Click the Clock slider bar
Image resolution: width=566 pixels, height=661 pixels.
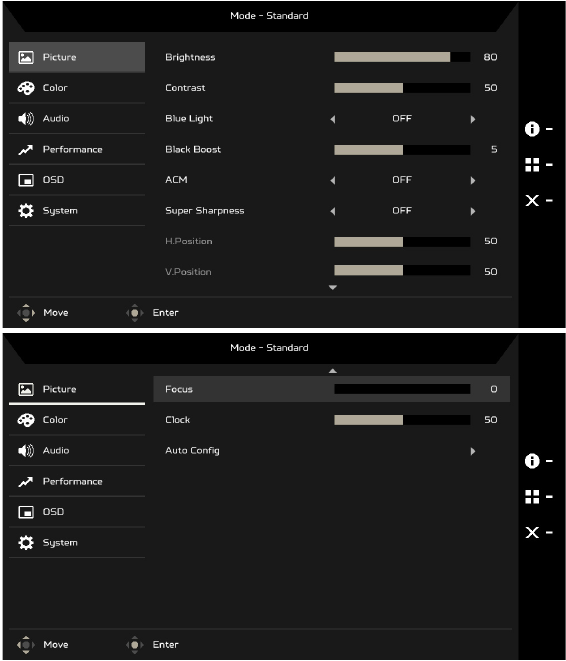pos(402,420)
